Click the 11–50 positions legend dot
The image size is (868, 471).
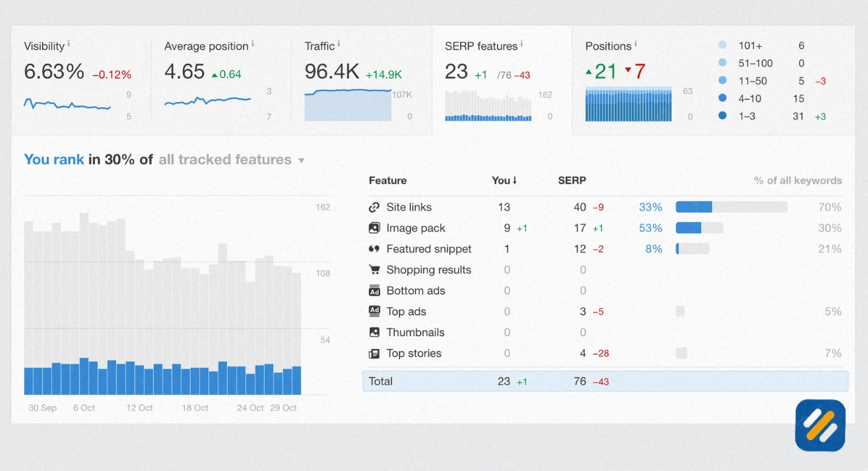pos(722,81)
